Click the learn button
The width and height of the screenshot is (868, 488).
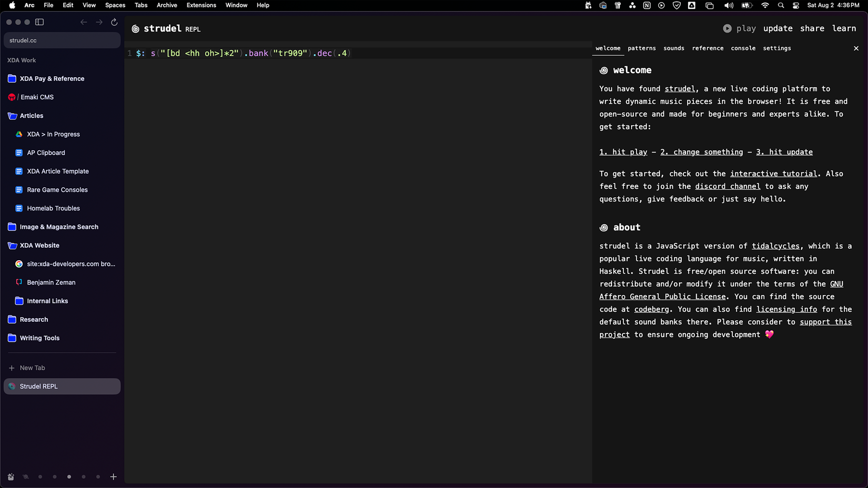coord(844,28)
